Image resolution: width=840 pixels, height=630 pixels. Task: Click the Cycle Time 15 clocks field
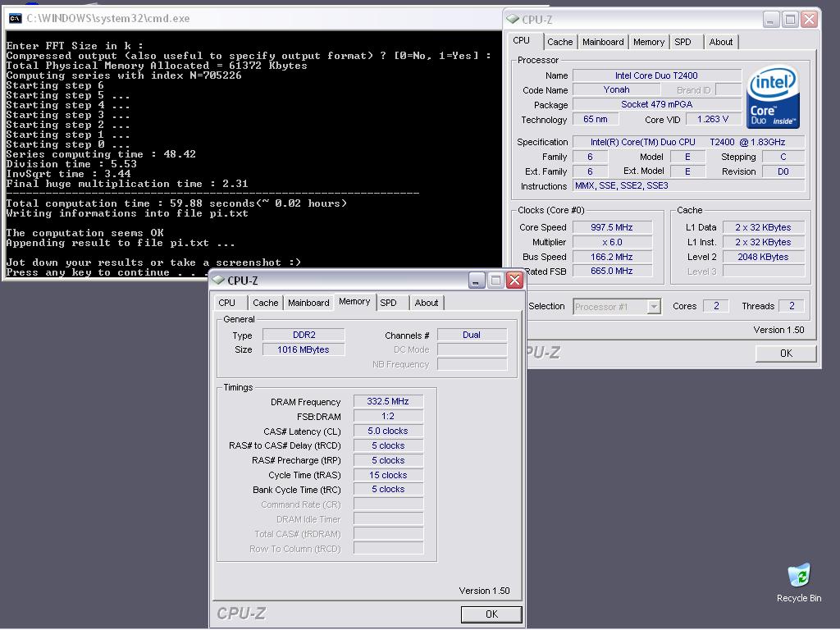click(388, 475)
